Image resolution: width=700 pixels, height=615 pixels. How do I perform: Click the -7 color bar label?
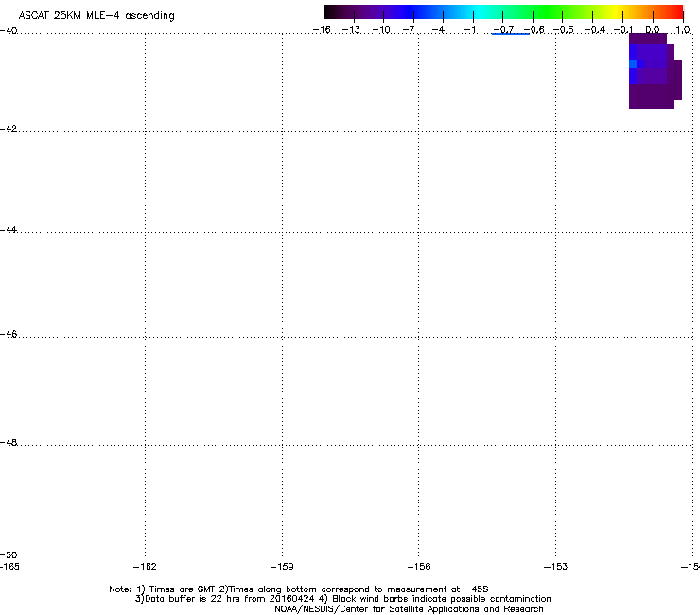pyautogui.click(x=409, y=30)
